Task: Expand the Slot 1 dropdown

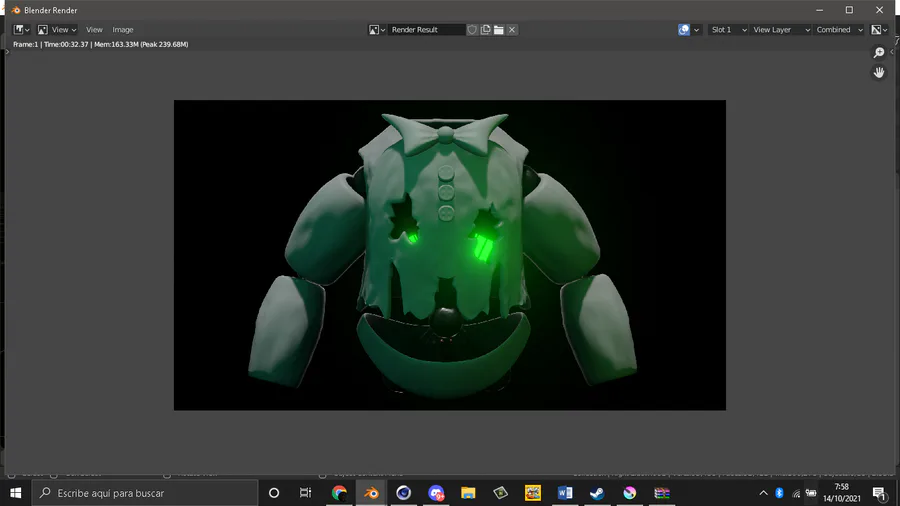Action: coord(728,30)
